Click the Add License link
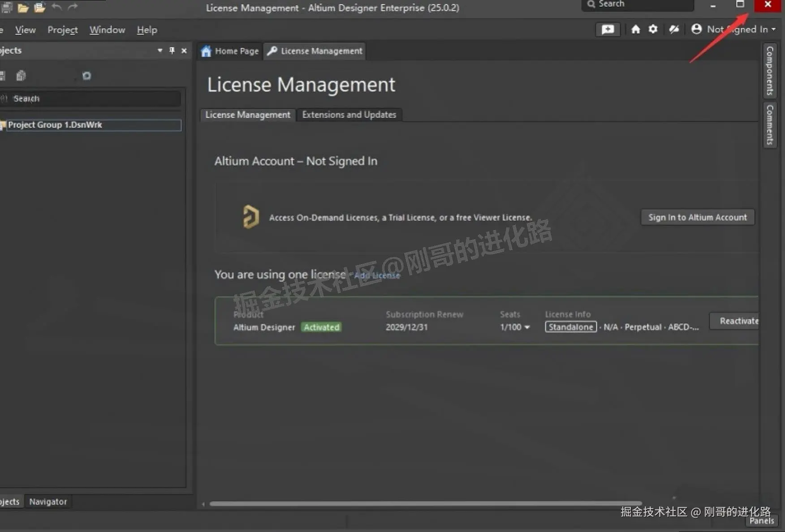This screenshot has width=785, height=532. [x=377, y=275]
